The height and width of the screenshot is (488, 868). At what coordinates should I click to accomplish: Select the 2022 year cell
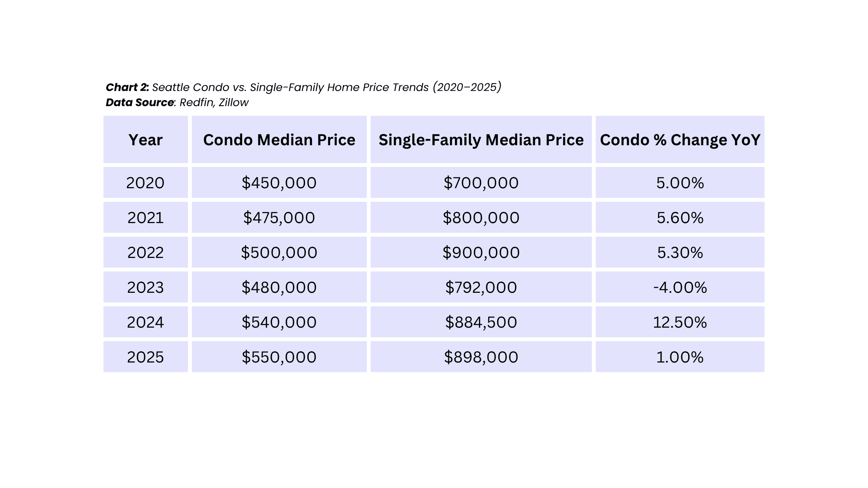145,253
